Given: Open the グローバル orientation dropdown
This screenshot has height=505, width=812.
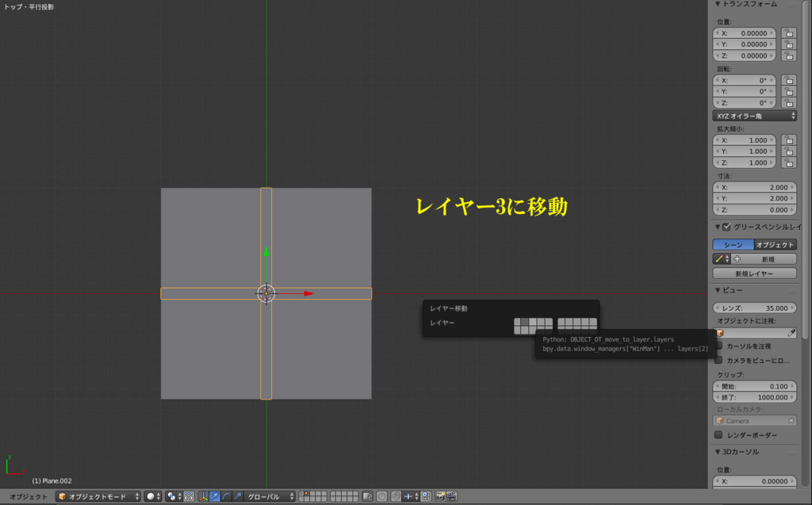Looking at the screenshot, I should (x=270, y=496).
